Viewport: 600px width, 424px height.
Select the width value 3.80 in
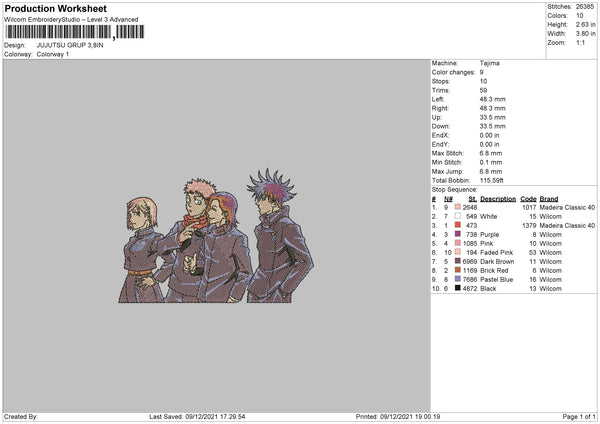click(585, 34)
